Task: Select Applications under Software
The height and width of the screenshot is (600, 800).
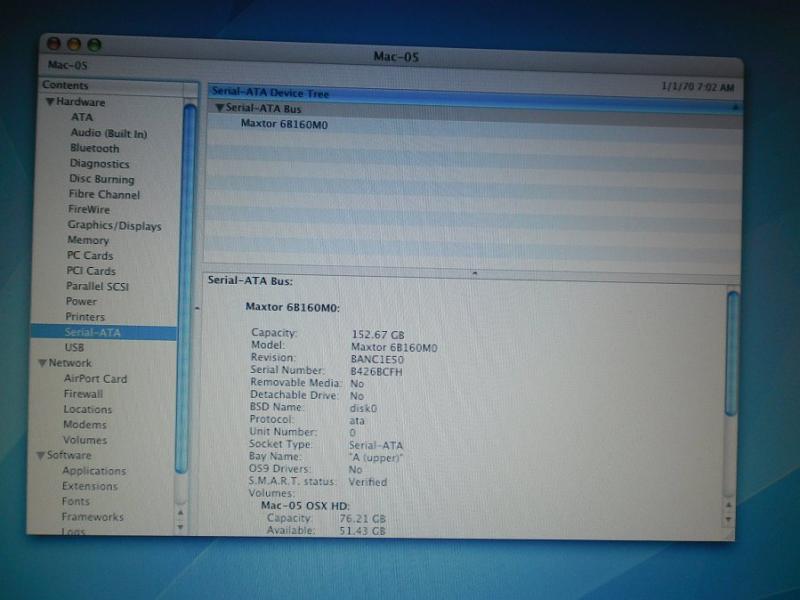Action: pos(93,471)
